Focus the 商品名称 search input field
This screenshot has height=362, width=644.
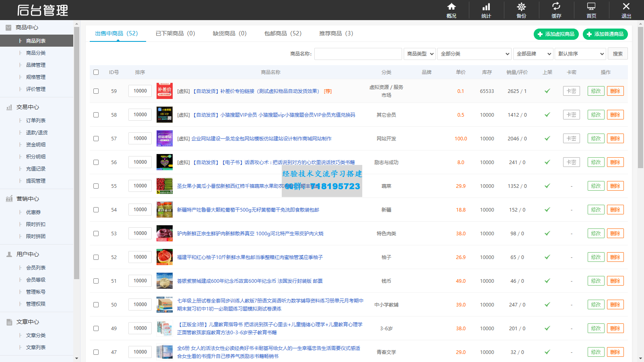358,54
